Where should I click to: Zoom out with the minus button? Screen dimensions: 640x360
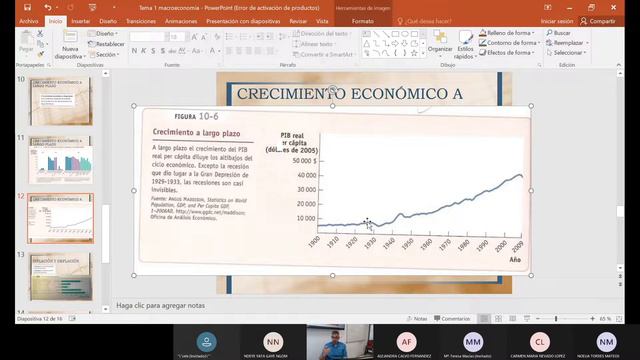coord(538,318)
